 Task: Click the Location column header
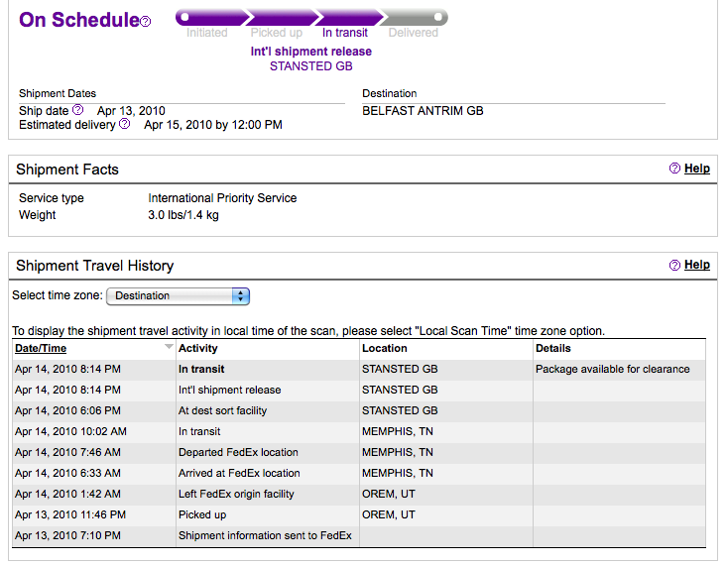click(385, 348)
